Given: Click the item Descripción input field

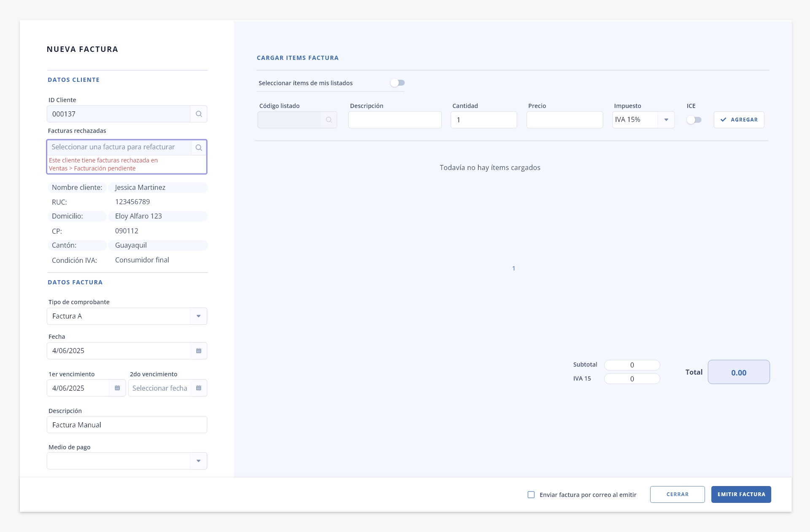Looking at the screenshot, I should [x=395, y=120].
